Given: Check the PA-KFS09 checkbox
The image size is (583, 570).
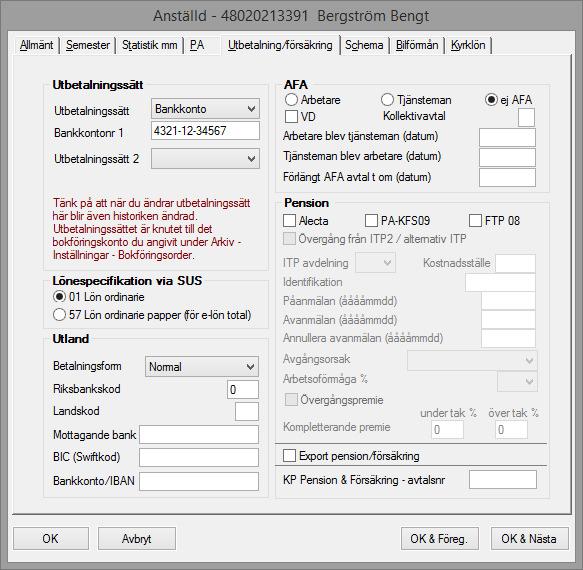Looking at the screenshot, I should click(371, 220).
